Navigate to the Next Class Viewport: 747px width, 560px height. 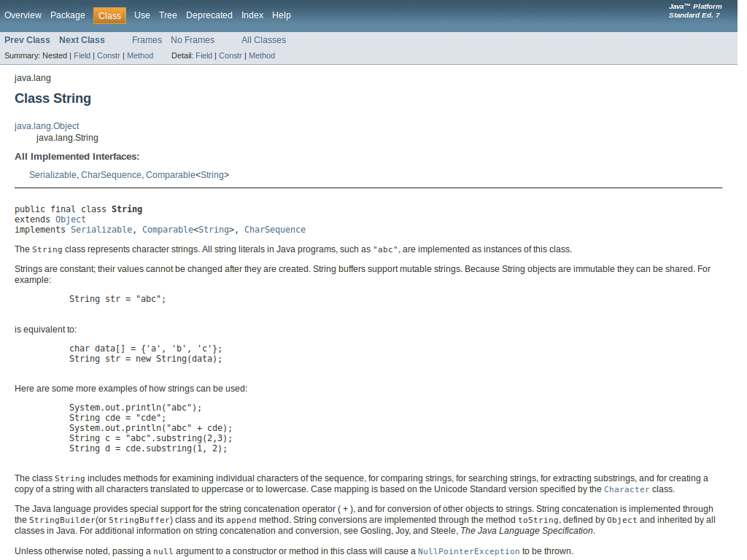pyautogui.click(x=81, y=40)
